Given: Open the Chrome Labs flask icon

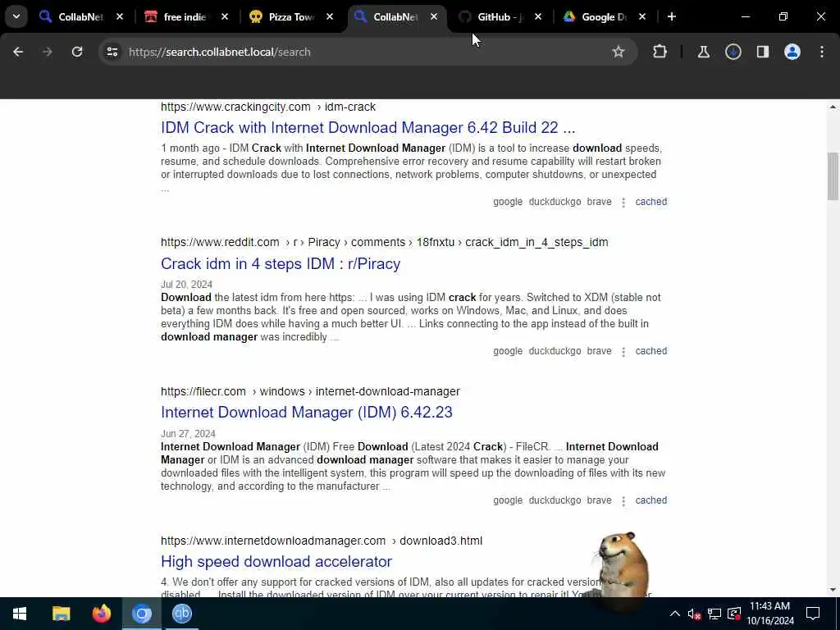Looking at the screenshot, I should (x=703, y=52).
